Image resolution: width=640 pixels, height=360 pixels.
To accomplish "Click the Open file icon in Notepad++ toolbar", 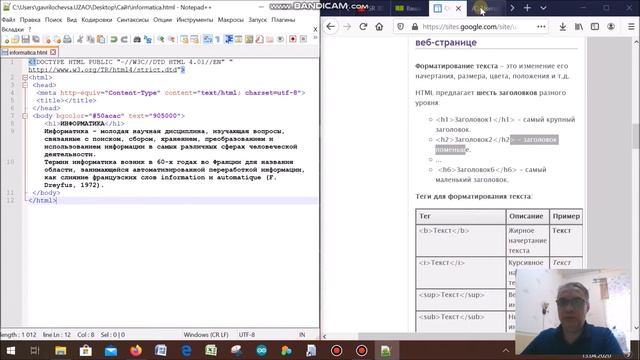I will pos(15,39).
